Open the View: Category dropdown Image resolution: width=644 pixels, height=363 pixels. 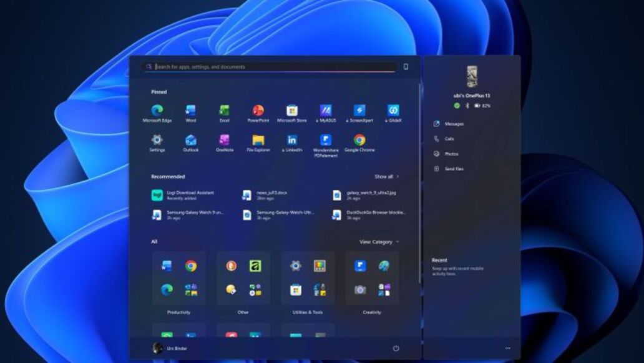coord(379,242)
